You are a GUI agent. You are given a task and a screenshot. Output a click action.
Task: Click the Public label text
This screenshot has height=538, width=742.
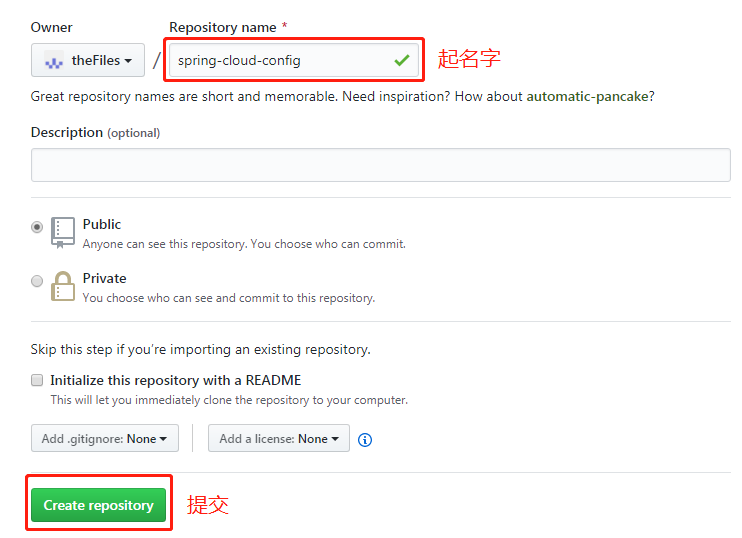[102, 224]
